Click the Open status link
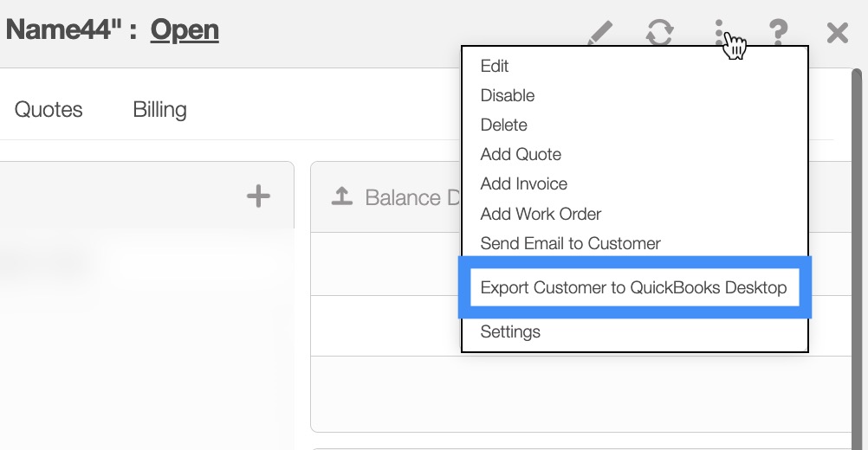This screenshot has width=868, height=450. click(x=185, y=30)
